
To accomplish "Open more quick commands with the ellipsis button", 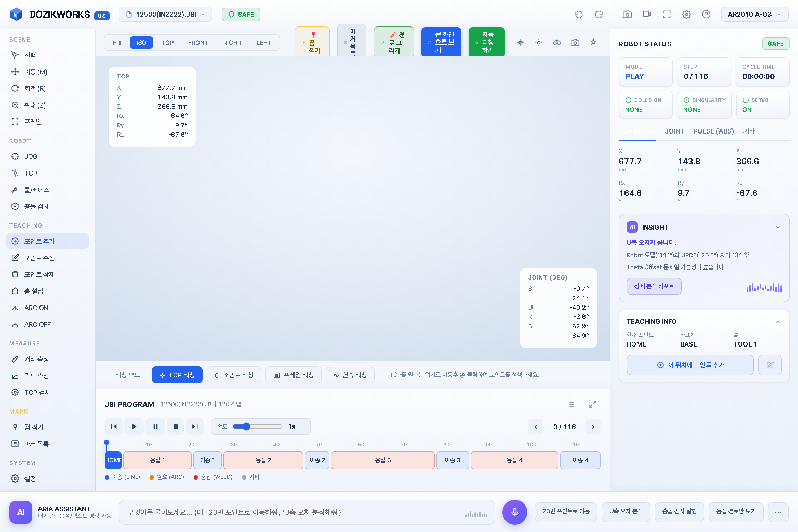I will point(778,512).
